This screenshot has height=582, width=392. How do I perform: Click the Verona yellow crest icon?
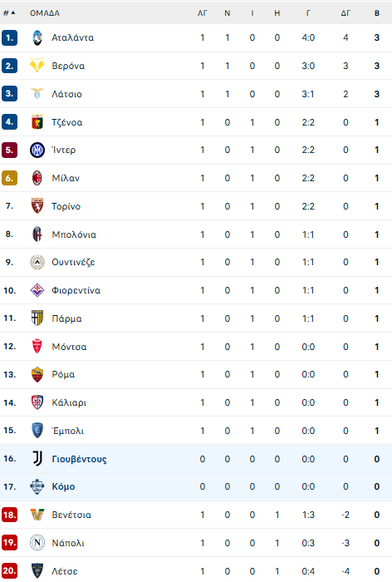coord(37,66)
